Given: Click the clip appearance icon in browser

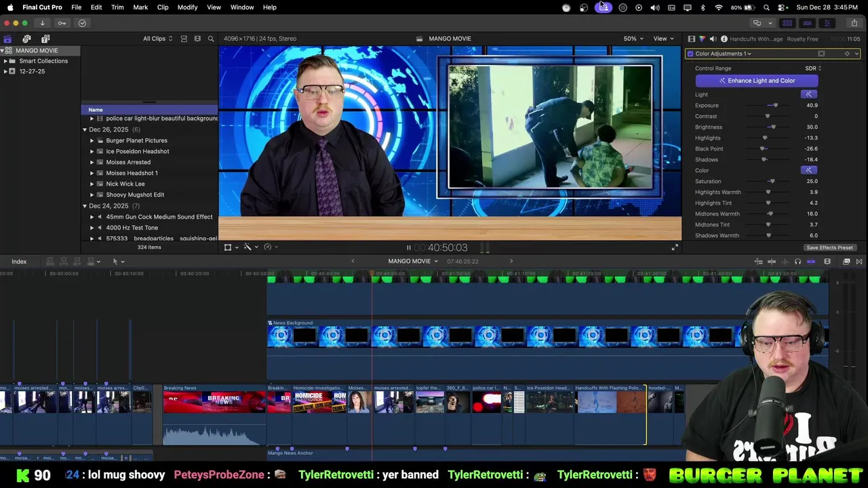Looking at the screenshot, I should [197, 39].
